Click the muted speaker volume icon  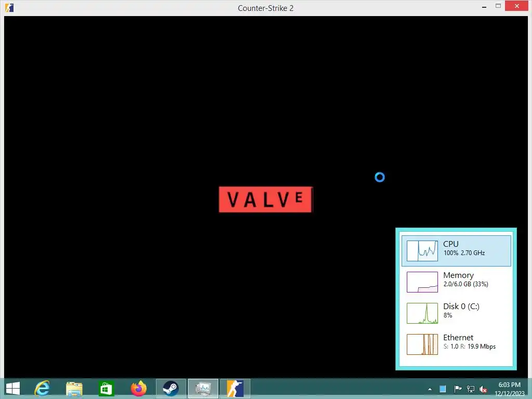coord(483,389)
